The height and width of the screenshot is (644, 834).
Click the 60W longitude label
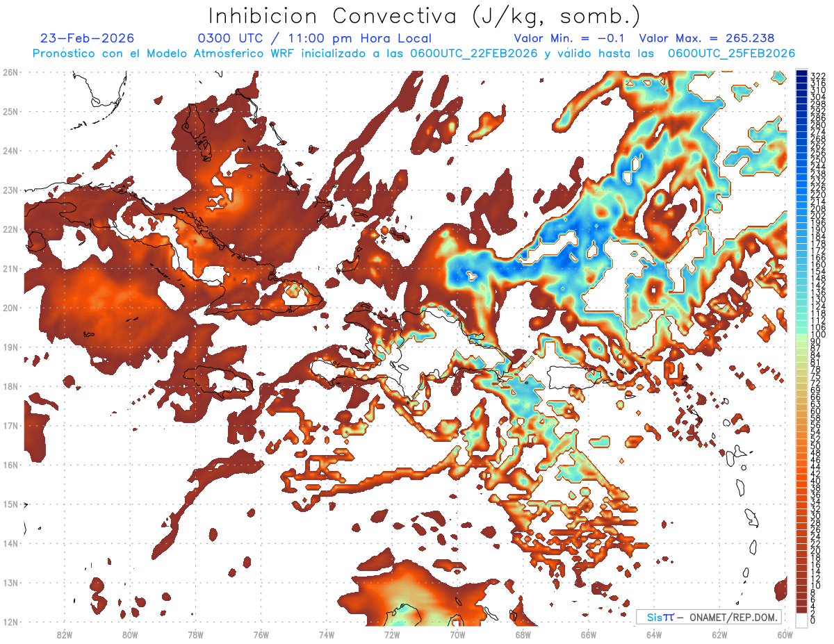[x=785, y=634]
